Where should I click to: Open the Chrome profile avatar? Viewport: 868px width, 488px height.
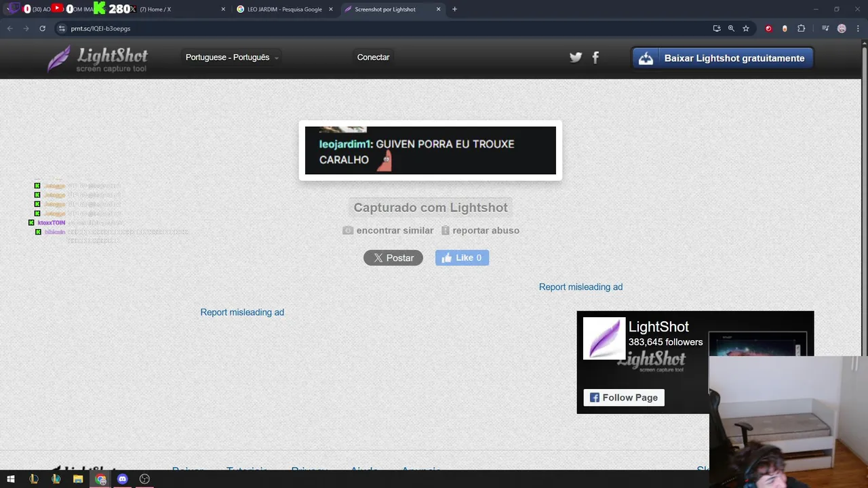(842, 28)
